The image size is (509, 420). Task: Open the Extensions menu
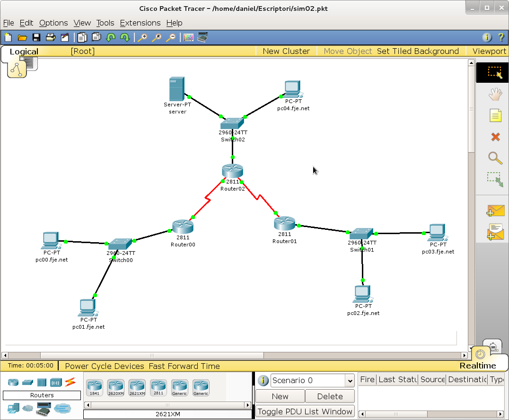point(140,23)
